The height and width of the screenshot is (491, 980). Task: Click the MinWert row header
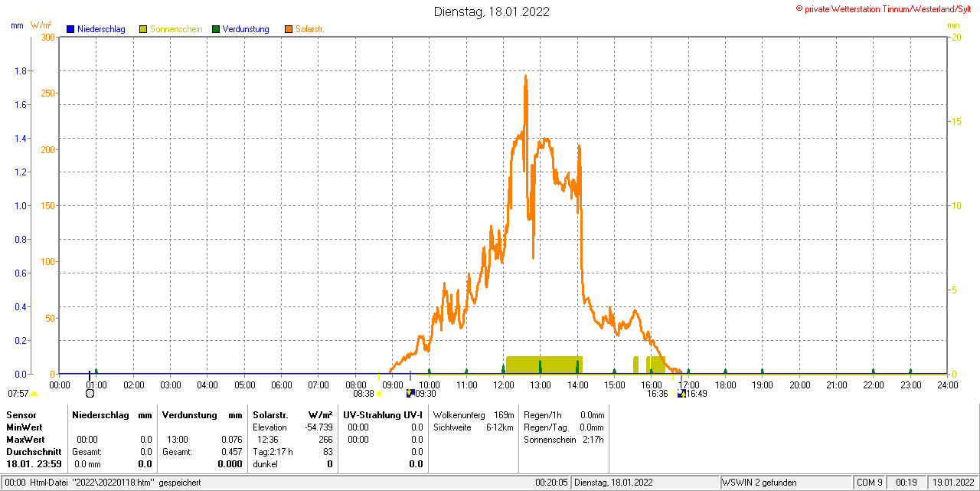coord(24,427)
